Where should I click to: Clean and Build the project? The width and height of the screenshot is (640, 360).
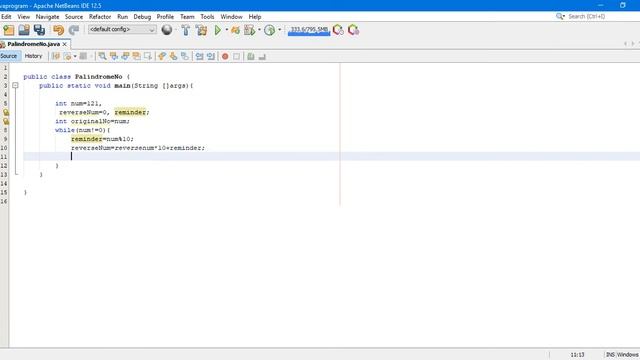[201, 30]
